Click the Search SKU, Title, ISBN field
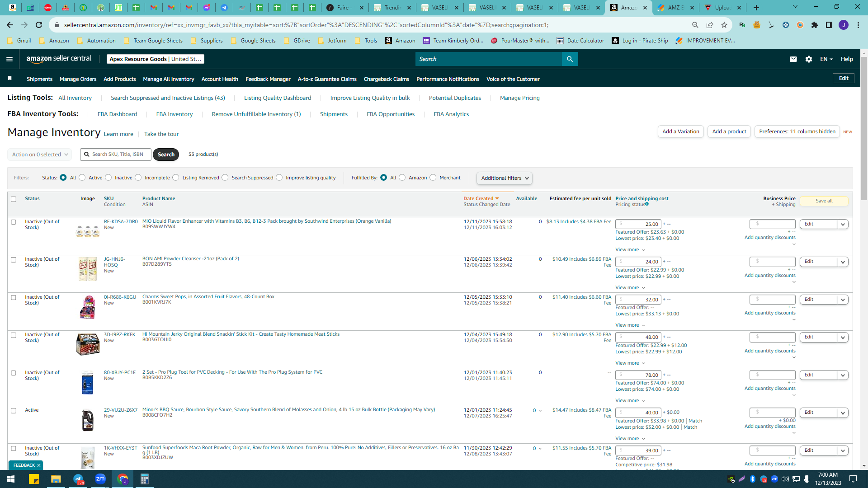Screen dimensions: 868x488 [x=116, y=155]
